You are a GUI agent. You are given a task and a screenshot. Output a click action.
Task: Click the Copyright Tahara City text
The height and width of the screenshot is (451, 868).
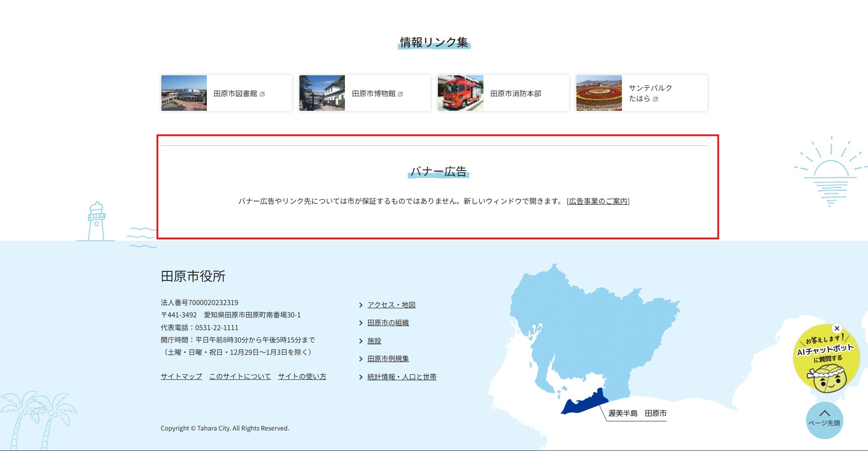[225, 428]
